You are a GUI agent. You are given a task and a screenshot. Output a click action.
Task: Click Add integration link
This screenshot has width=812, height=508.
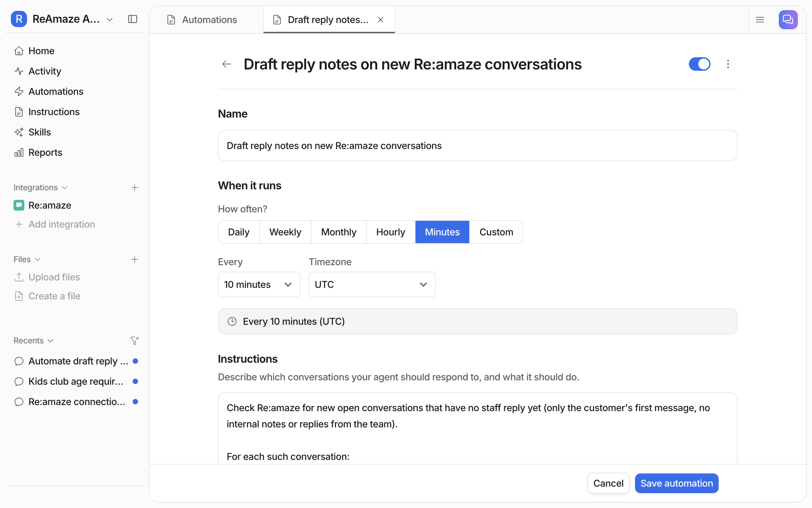(x=55, y=224)
